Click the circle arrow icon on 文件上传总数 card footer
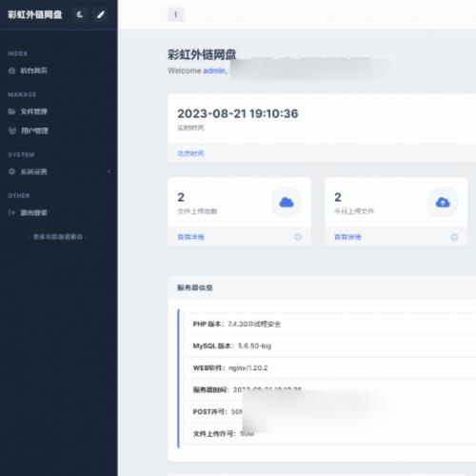This screenshot has width=476, height=476. (298, 237)
